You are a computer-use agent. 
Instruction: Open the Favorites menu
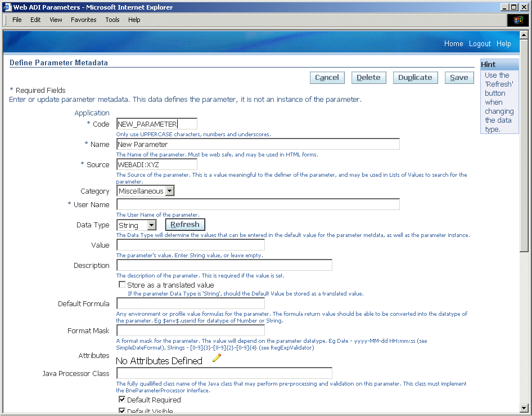83,20
